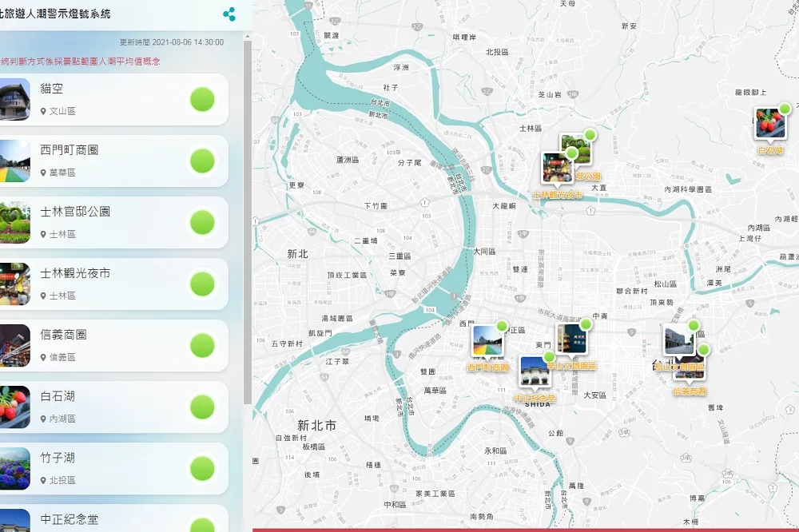Click the 西門町商圈 rainbow road thumbnail in list
Image resolution: width=799 pixels, height=532 pixels.
[14, 161]
